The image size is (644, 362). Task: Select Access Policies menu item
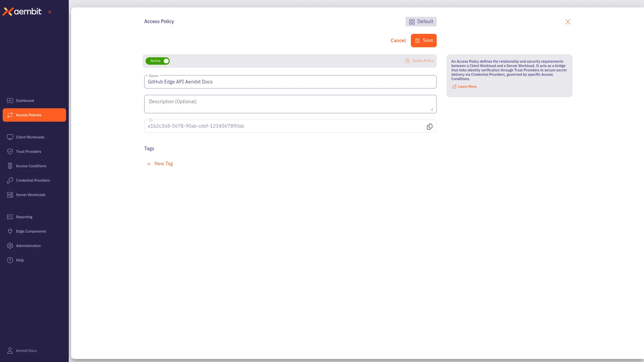click(x=34, y=115)
